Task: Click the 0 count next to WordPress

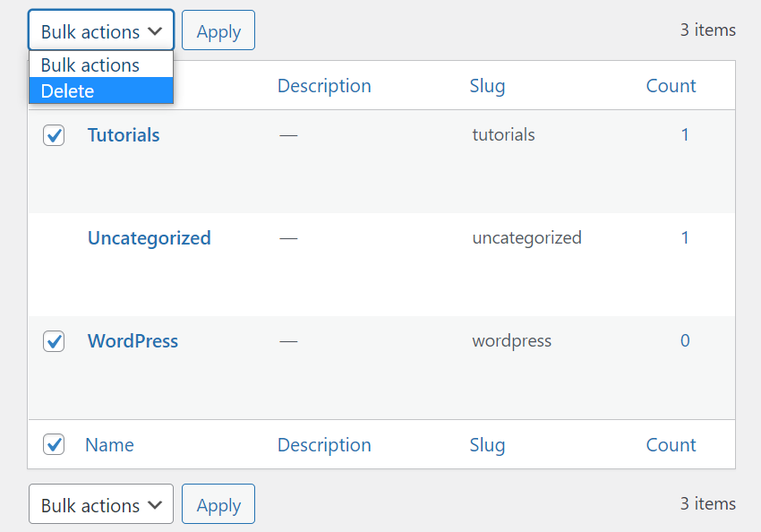Action: click(685, 340)
